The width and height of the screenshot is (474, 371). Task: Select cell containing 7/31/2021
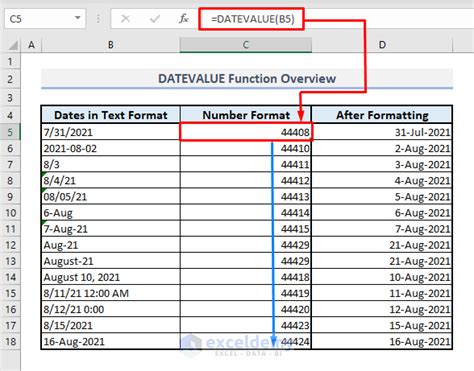click(x=111, y=132)
